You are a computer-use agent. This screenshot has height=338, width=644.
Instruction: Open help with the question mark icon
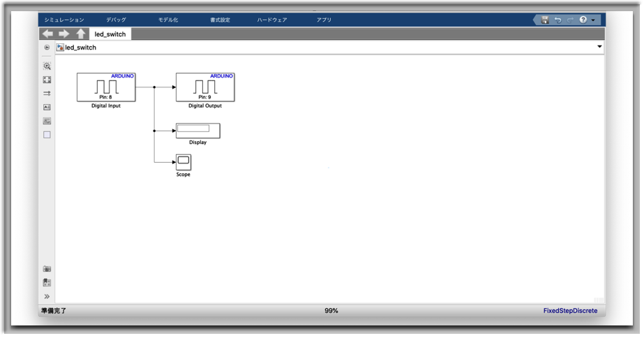583,20
